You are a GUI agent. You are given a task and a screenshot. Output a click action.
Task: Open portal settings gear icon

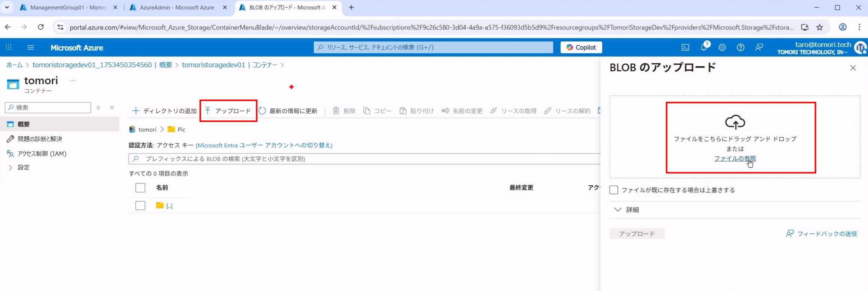(722, 47)
